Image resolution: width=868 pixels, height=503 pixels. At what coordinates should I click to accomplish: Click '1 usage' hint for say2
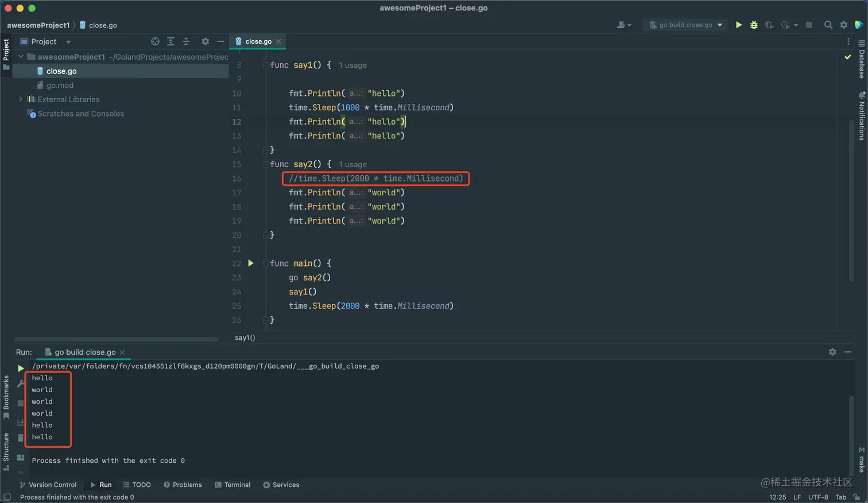(352, 164)
